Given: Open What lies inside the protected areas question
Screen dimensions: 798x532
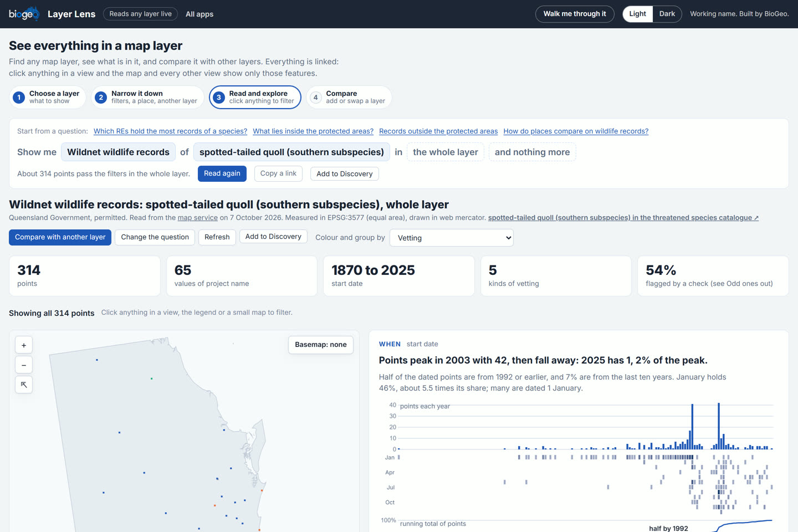Looking at the screenshot, I should coord(313,131).
